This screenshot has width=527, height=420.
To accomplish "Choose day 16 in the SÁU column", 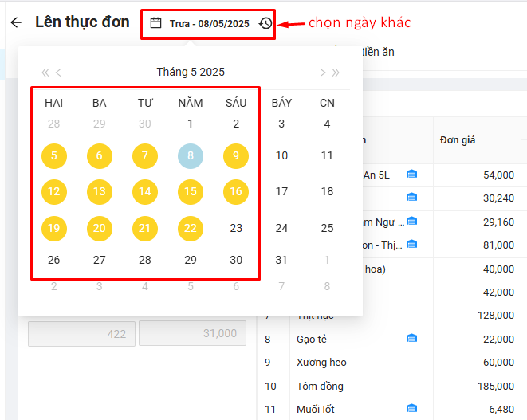I will click(x=236, y=192).
